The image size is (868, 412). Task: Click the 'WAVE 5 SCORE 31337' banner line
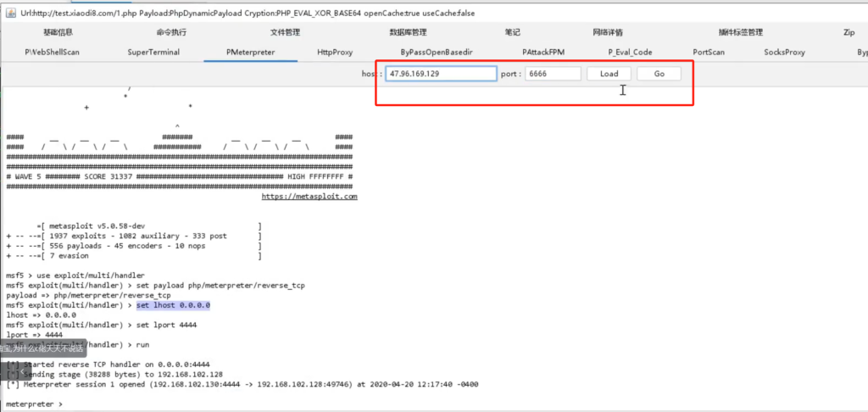click(x=180, y=176)
